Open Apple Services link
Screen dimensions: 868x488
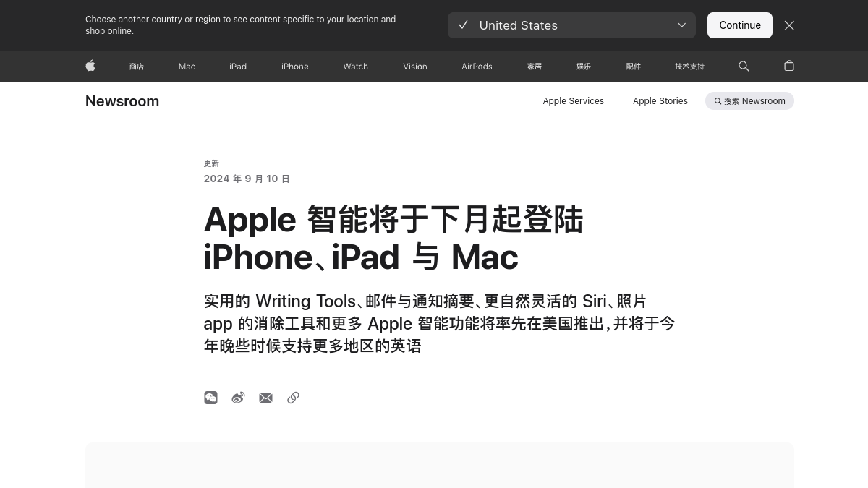573,101
